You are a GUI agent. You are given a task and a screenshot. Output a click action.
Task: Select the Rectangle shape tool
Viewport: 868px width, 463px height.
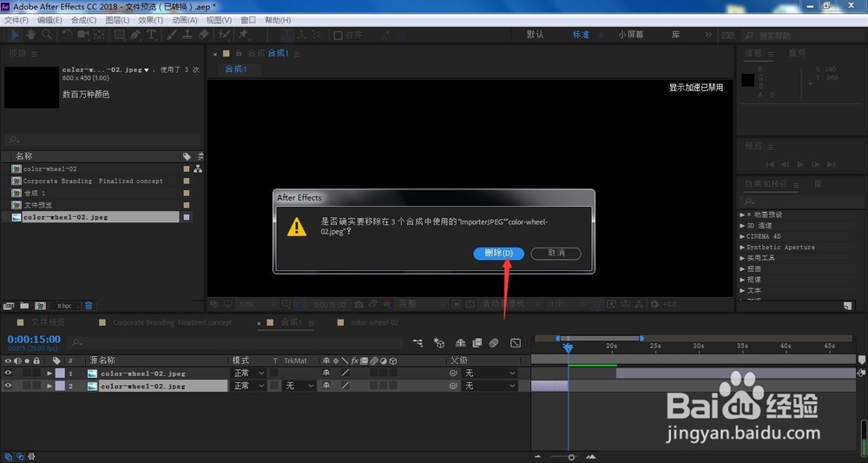pos(120,35)
